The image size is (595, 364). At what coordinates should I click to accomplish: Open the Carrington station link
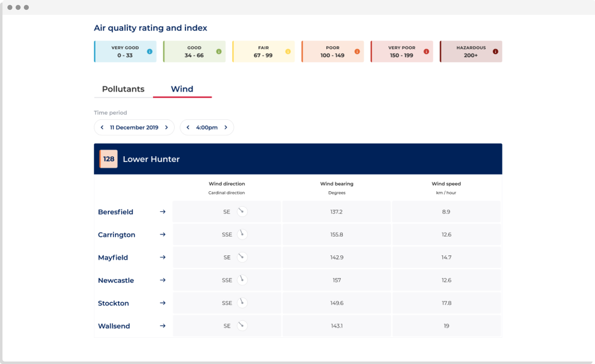pos(116,235)
